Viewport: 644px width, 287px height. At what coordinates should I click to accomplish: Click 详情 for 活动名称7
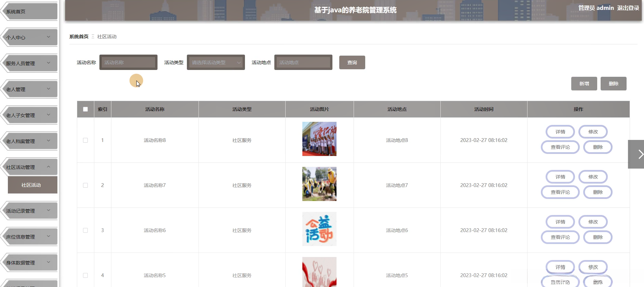point(560,177)
